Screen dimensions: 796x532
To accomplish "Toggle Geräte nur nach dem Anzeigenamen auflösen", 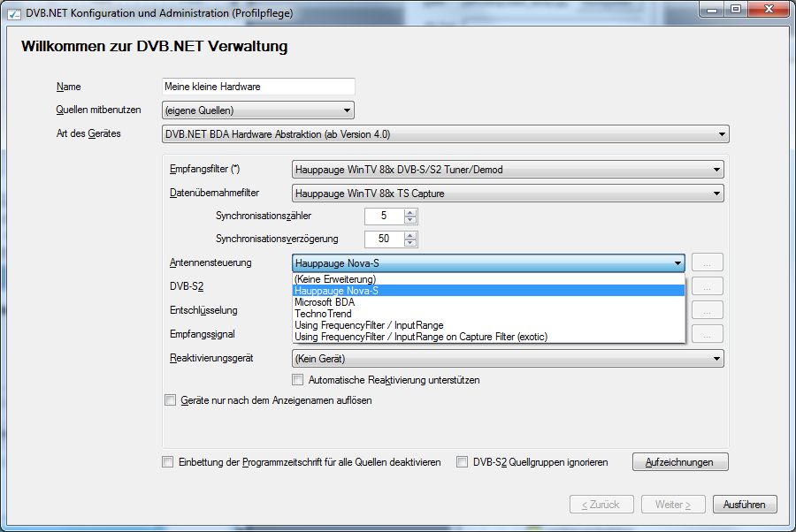I will (171, 400).
